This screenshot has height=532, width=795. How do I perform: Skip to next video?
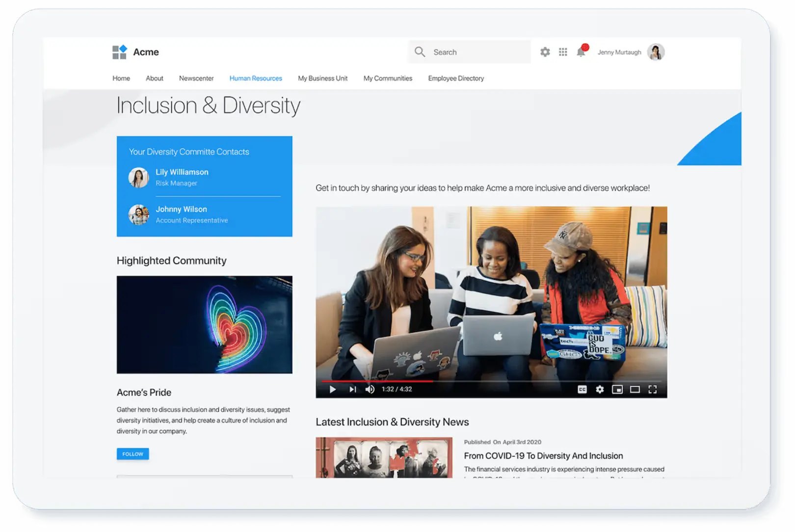(x=352, y=390)
